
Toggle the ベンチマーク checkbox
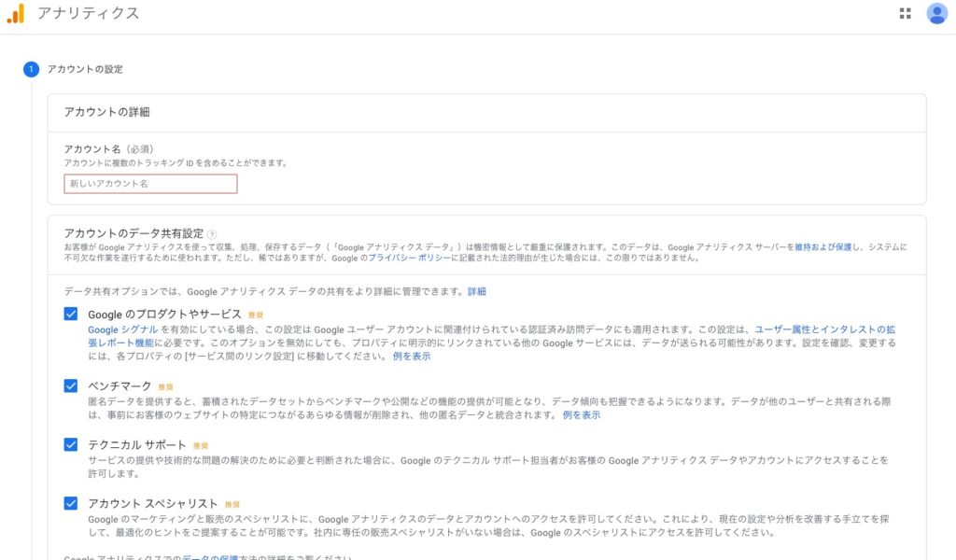pos(71,385)
